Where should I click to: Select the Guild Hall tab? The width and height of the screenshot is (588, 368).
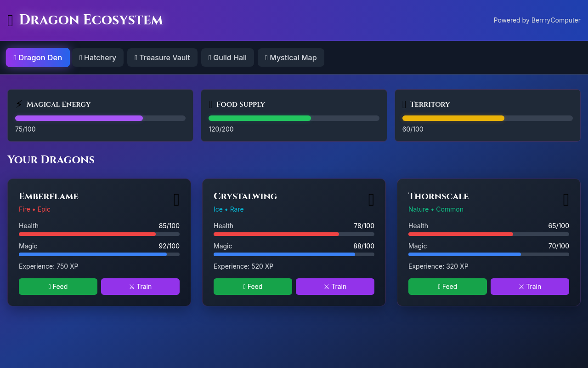(227, 57)
